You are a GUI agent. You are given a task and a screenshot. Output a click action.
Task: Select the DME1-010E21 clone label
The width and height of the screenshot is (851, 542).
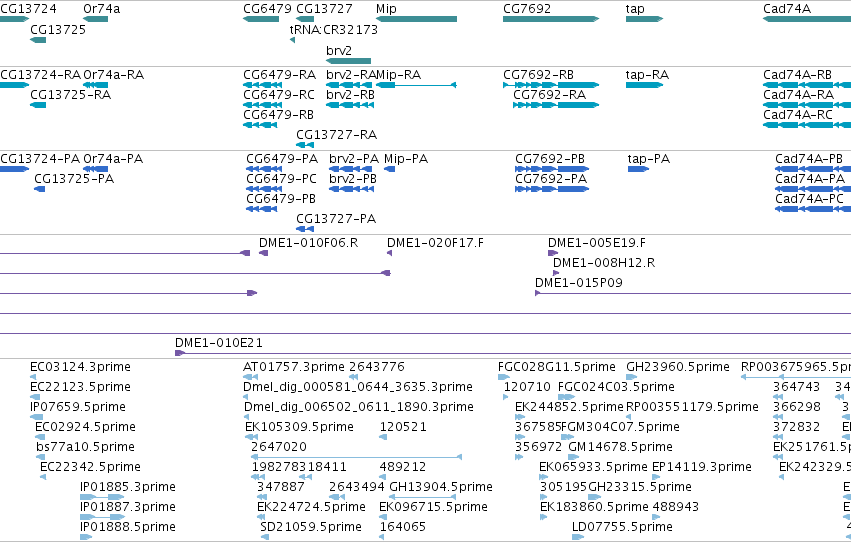pyautogui.click(x=219, y=343)
